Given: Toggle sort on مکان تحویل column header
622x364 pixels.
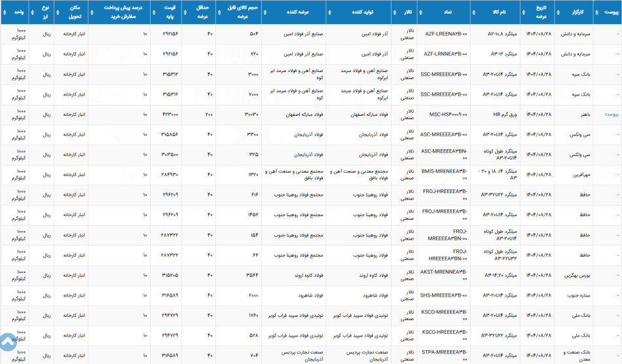Looking at the screenshot, I should tap(71, 12).
